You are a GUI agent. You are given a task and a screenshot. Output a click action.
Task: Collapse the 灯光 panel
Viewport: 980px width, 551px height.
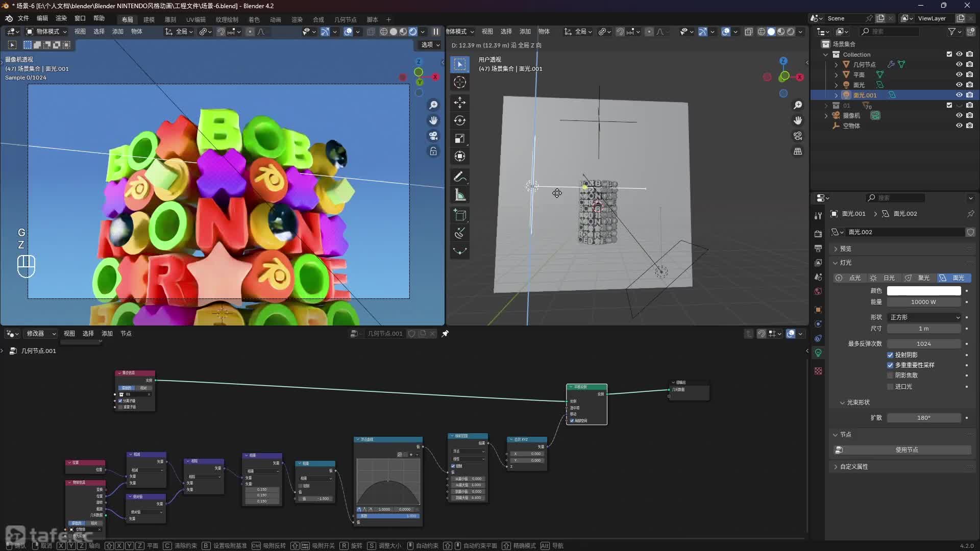845,263
